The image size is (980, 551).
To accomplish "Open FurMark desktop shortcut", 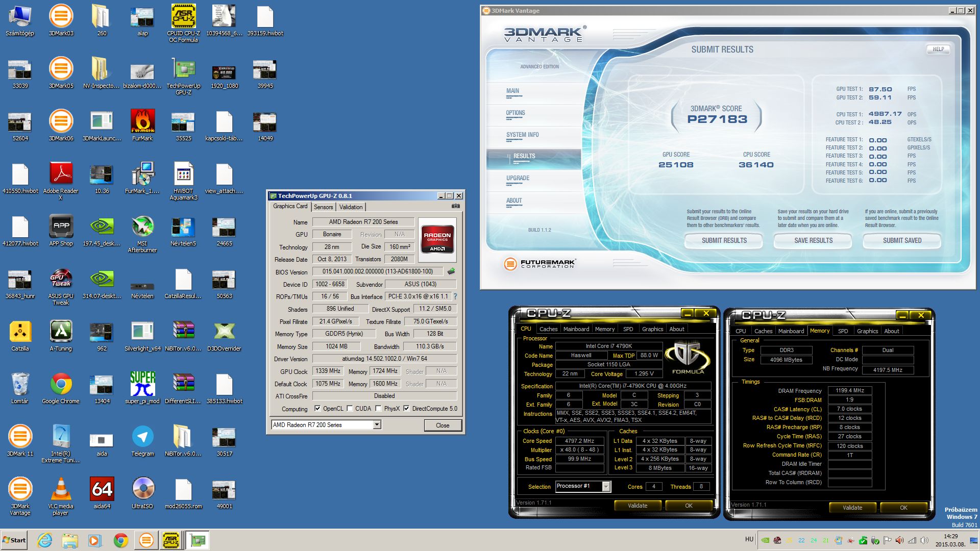I will [142, 126].
